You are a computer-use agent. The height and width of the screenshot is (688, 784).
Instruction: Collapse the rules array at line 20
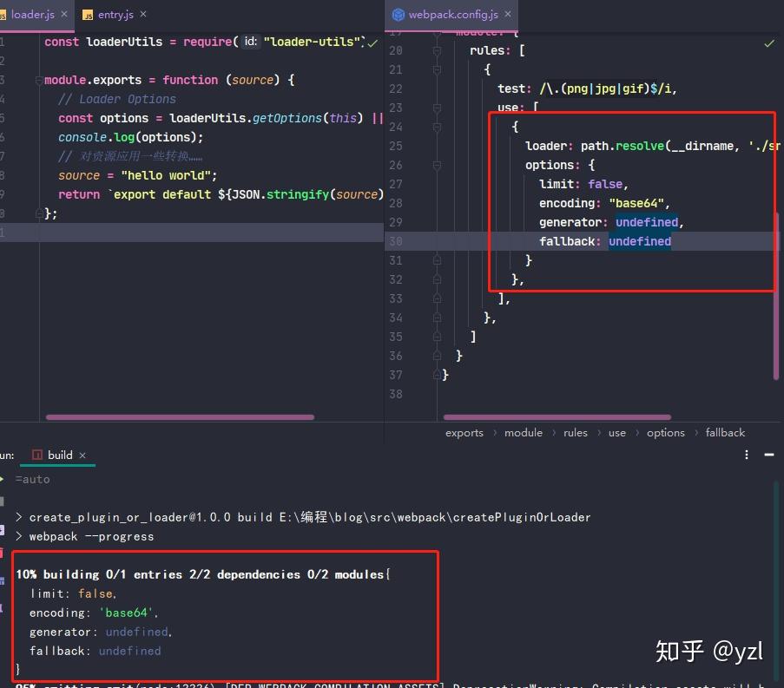pos(437,51)
